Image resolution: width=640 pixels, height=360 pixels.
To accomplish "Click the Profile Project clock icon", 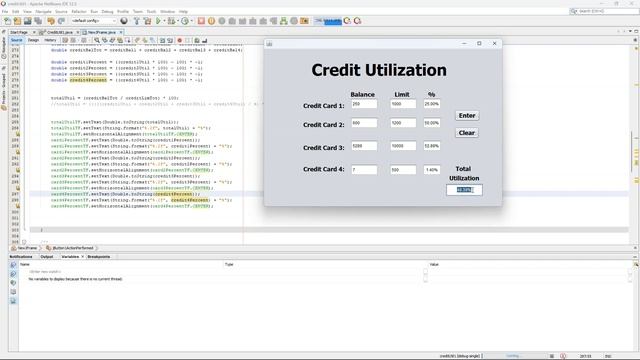I will click(185, 21).
